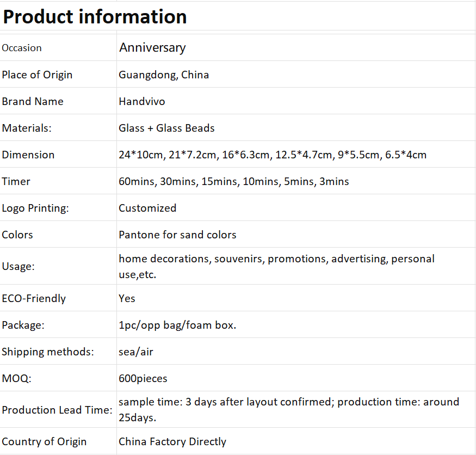
Task: Select the Production Lead Time label
Action: click(57, 410)
